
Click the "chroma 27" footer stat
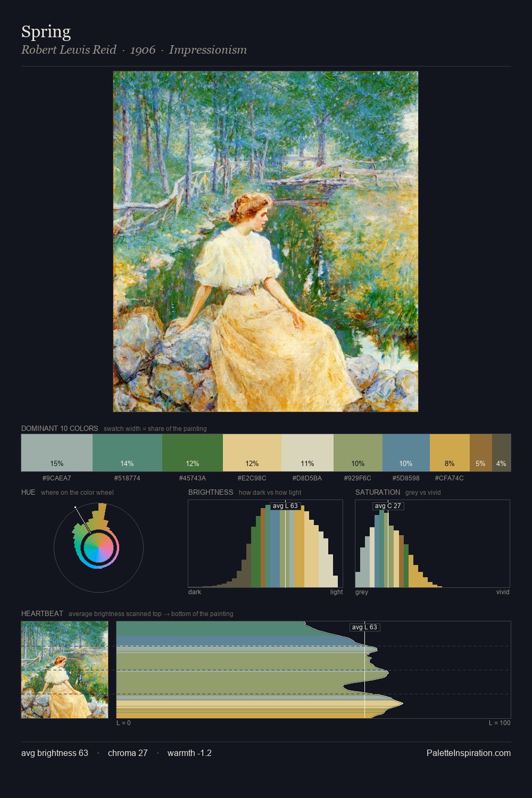click(128, 753)
